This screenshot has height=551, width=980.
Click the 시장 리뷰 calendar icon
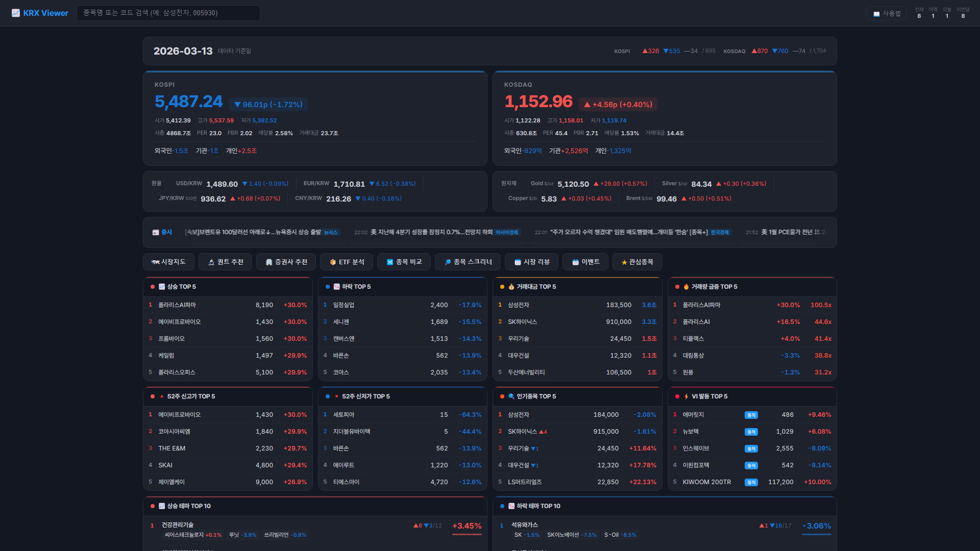(x=518, y=262)
